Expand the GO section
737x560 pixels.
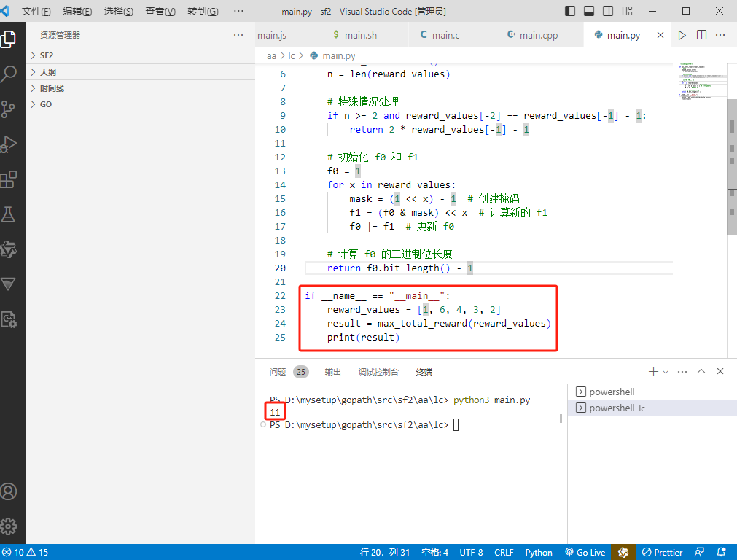[x=140, y=104]
